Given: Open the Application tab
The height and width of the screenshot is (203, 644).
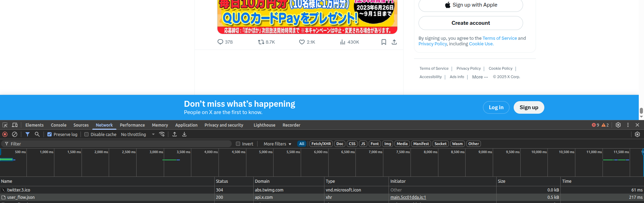Looking at the screenshot, I should click(186, 125).
